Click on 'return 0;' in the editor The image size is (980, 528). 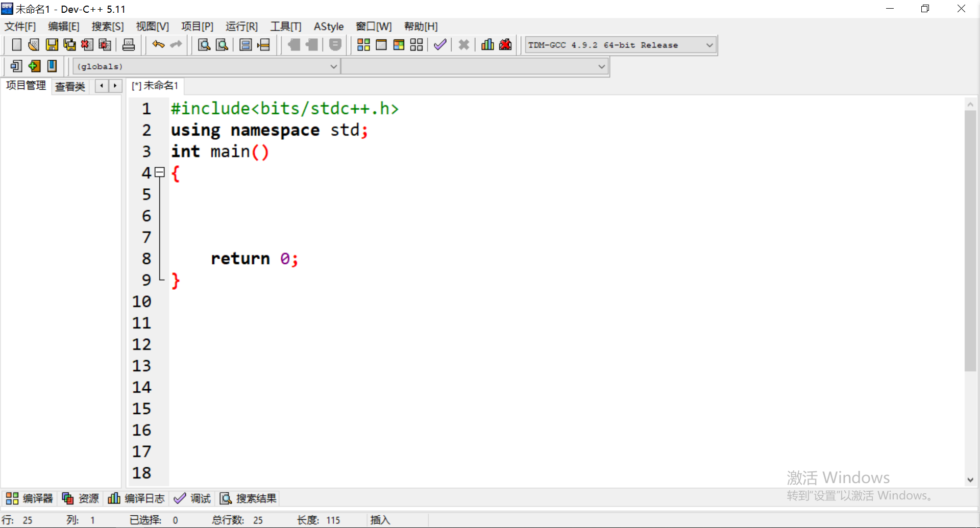tap(254, 259)
